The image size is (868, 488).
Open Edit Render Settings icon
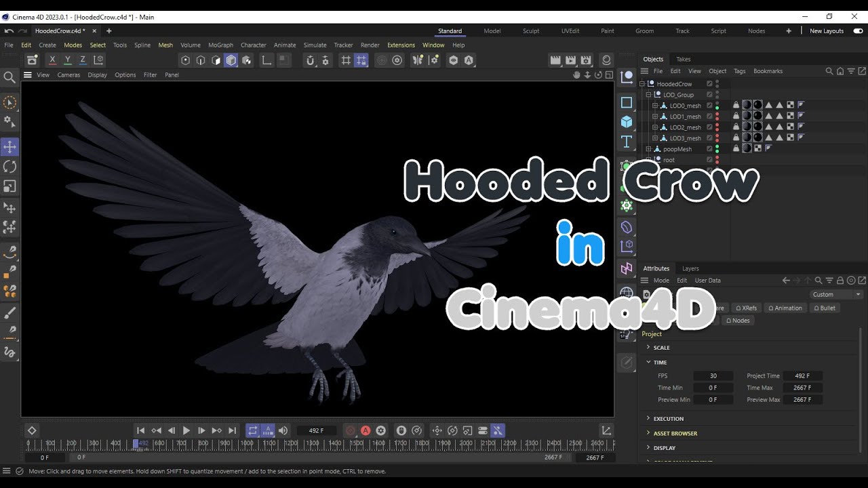coord(586,60)
